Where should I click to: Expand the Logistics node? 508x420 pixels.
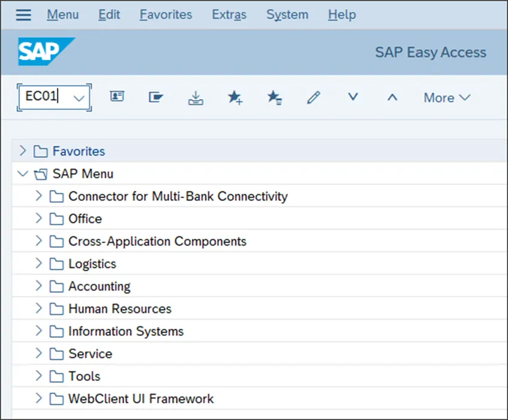pos(38,263)
